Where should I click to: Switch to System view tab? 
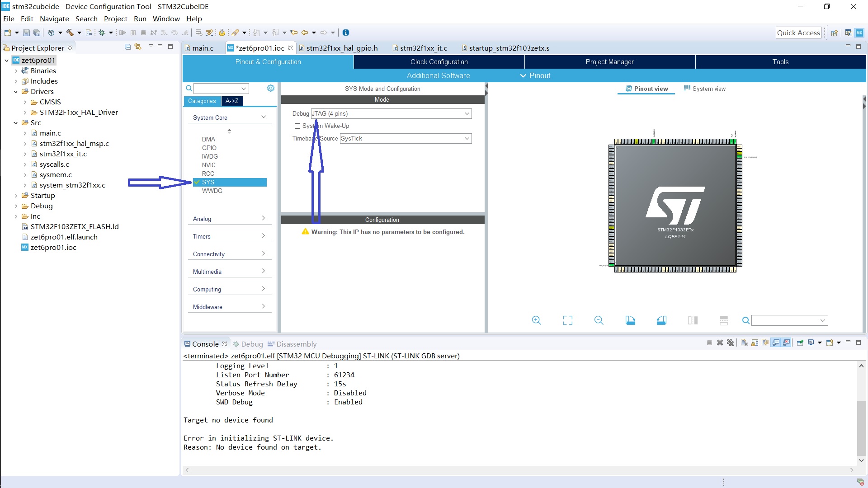(704, 89)
